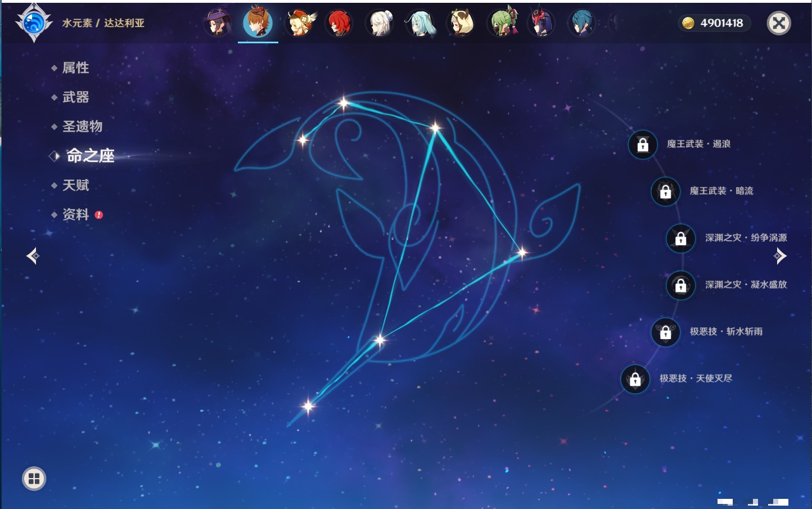Click the 水元素 / 达达利亚 title text
The height and width of the screenshot is (509, 812).
103,23
